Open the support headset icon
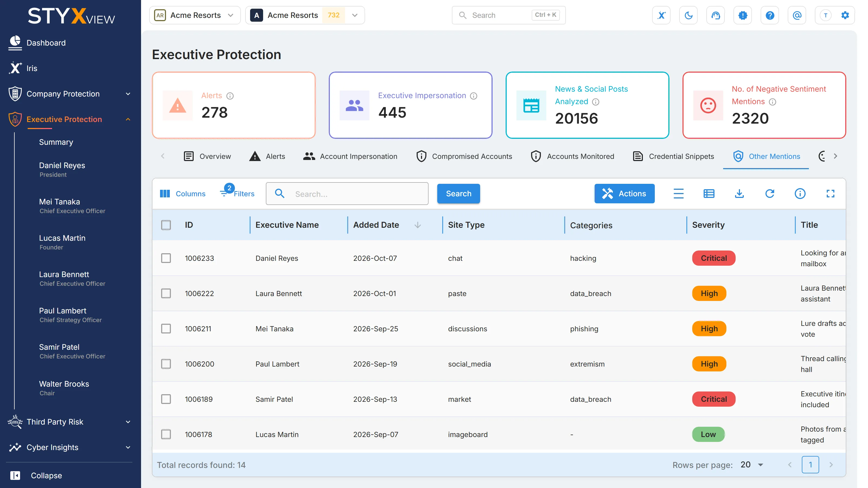 pos(715,15)
